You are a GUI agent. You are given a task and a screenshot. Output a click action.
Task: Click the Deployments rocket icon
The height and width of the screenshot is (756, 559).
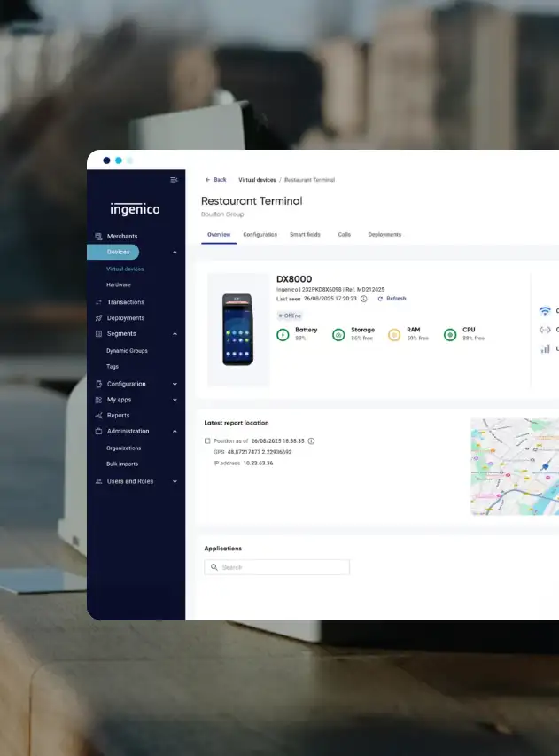point(98,318)
